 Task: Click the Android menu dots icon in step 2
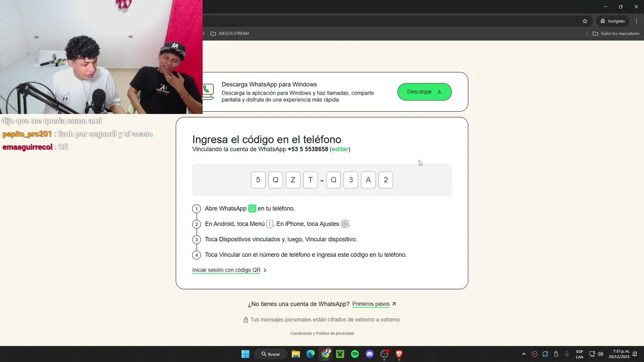pos(270,224)
